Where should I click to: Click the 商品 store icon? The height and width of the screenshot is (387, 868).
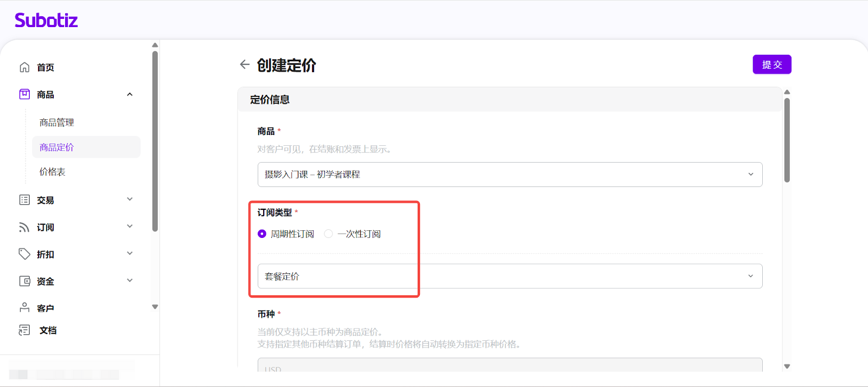click(x=24, y=94)
